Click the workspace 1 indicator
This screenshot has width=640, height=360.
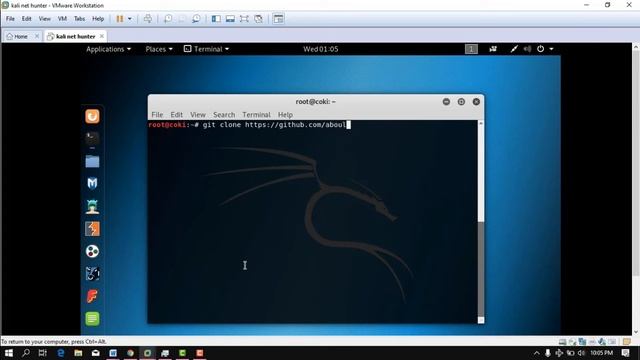click(x=471, y=49)
